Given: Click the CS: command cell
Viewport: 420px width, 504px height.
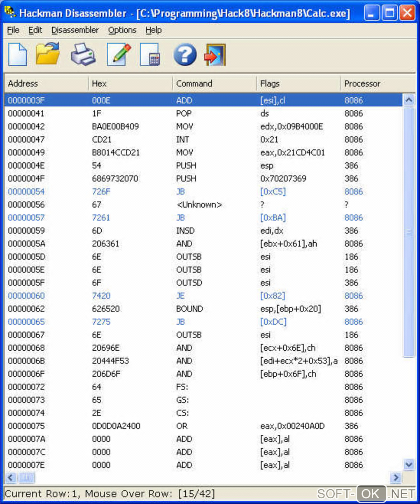Looking at the screenshot, I should point(182,413).
